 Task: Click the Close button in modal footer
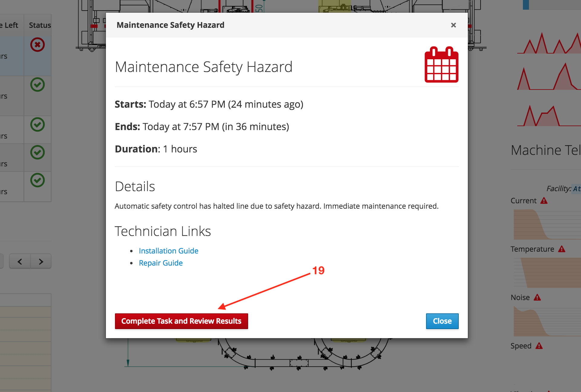click(441, 321)
